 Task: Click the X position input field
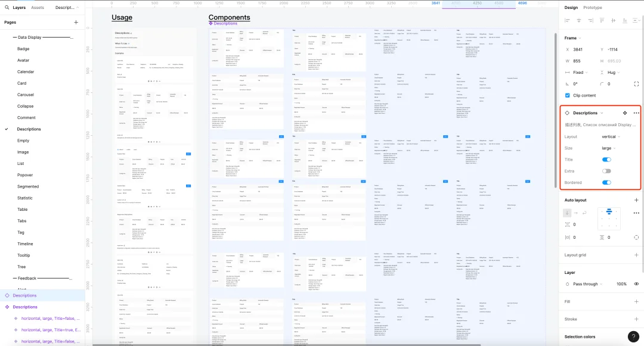coord(583,49)
